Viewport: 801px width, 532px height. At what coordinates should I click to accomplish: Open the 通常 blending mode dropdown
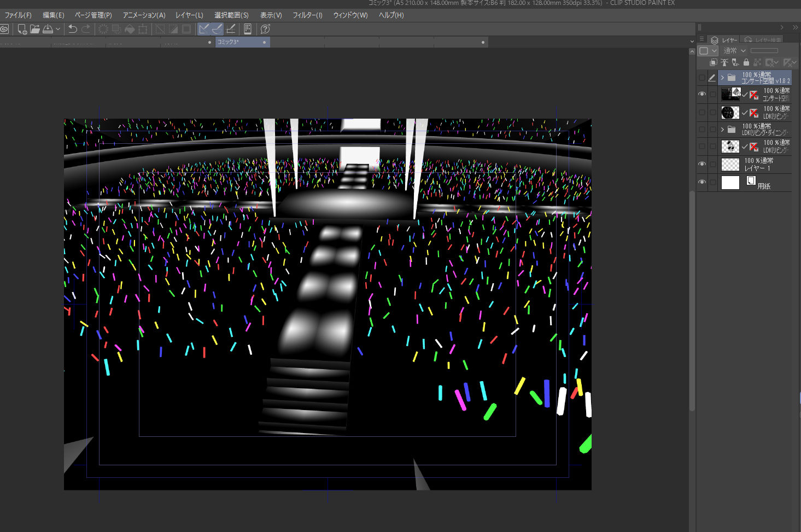pyautogui.click(x=734, y=50)
